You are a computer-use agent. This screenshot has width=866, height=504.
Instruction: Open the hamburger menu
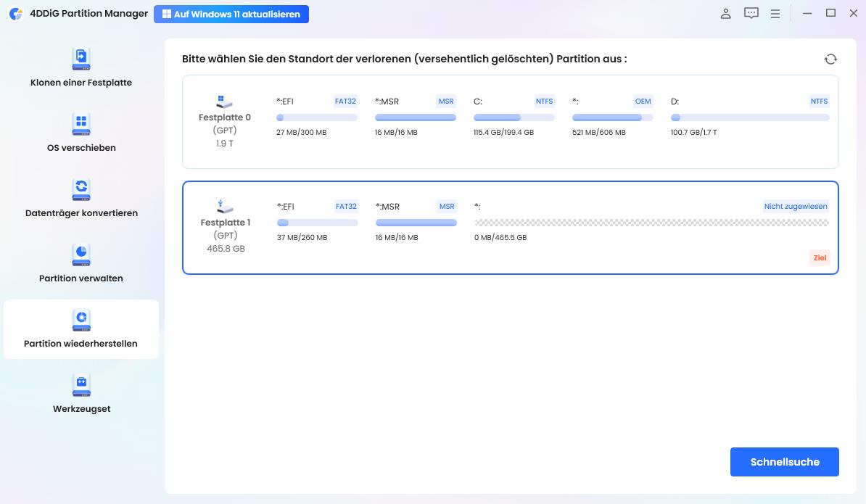coord(775,13)
